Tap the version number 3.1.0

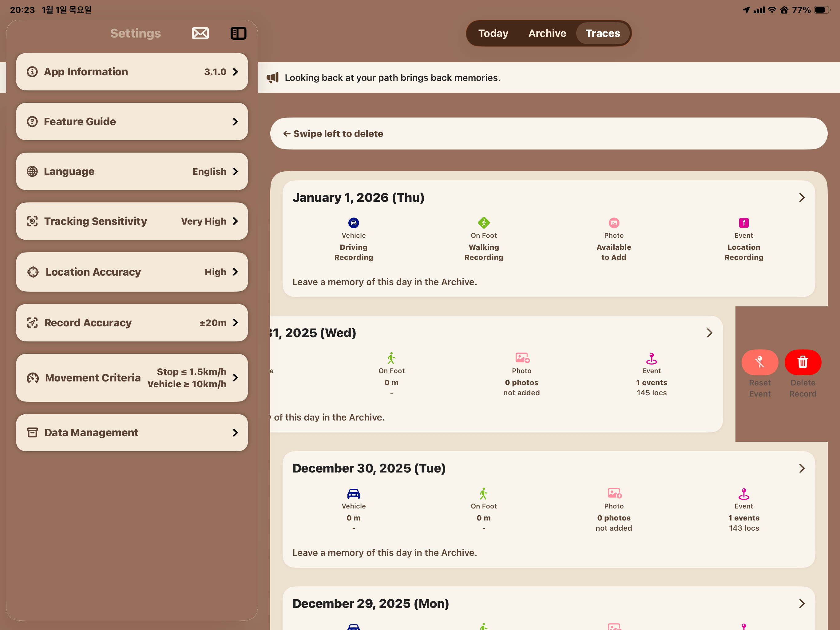pos(215,72)
